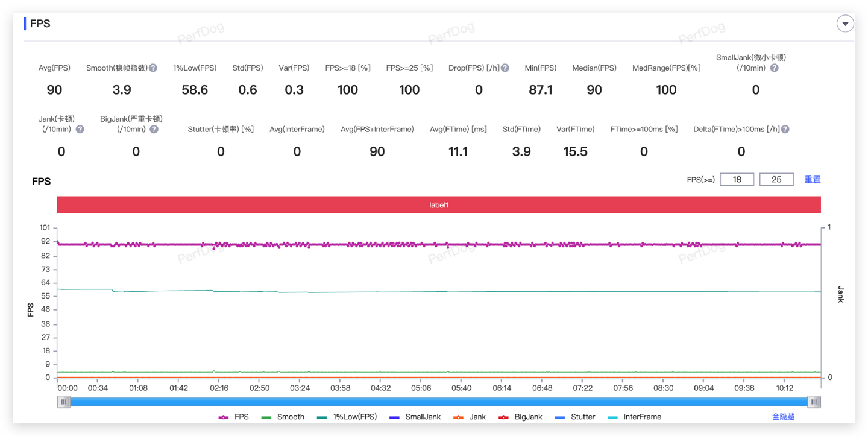Toggle Stutter series in legend
The width and height of the screenshot is (868, 436).
[575, 417]
